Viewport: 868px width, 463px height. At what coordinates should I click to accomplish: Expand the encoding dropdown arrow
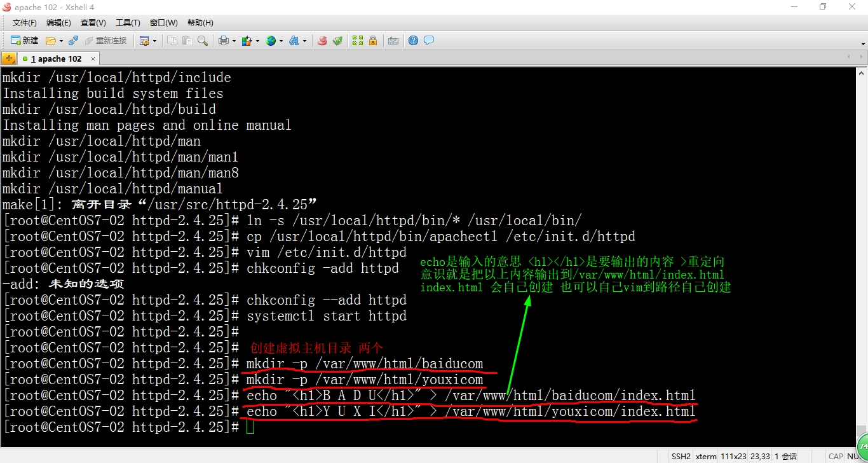click(x=281, y=41)
